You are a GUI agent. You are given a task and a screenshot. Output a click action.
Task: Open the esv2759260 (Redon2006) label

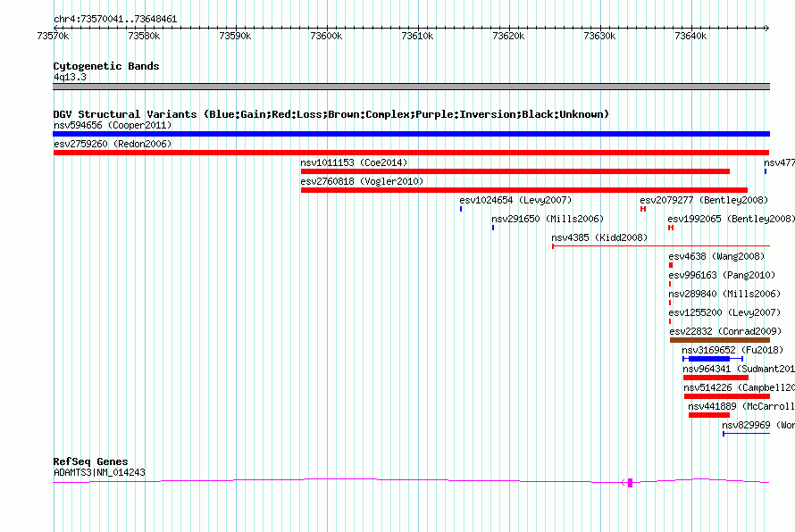(113, 144)
